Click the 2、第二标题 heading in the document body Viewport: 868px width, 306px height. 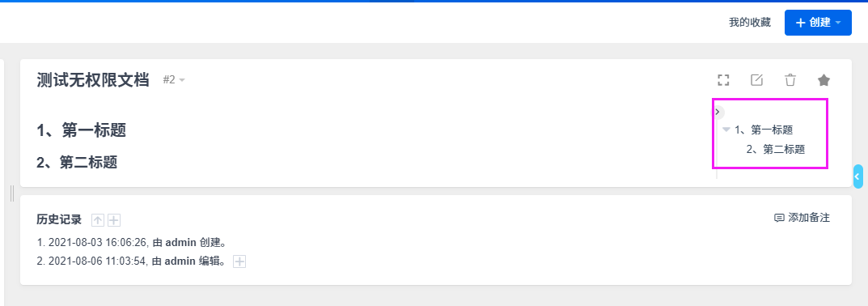77,163
